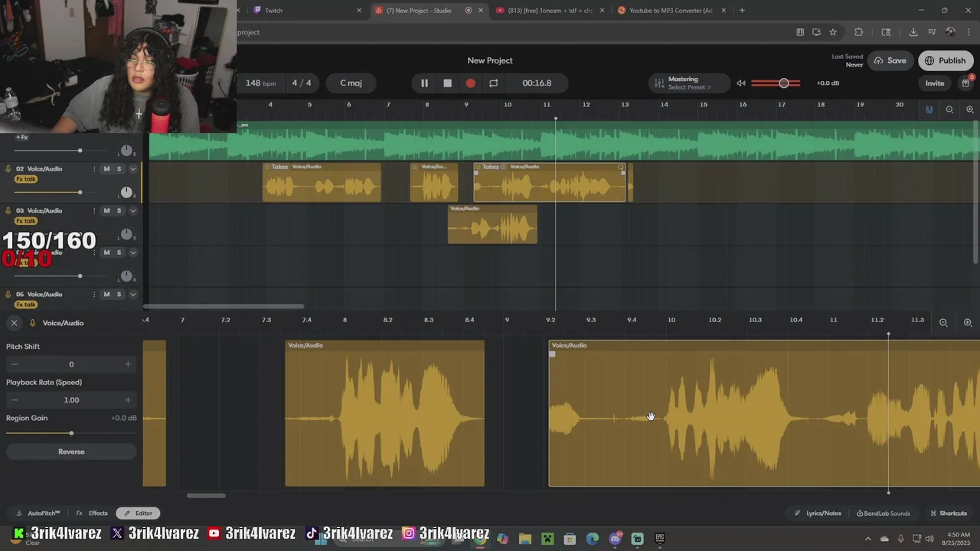Zoom in the main timeline
Image resolution: width=980 pixels, height=551 pixels.
(x=969, y=109)
